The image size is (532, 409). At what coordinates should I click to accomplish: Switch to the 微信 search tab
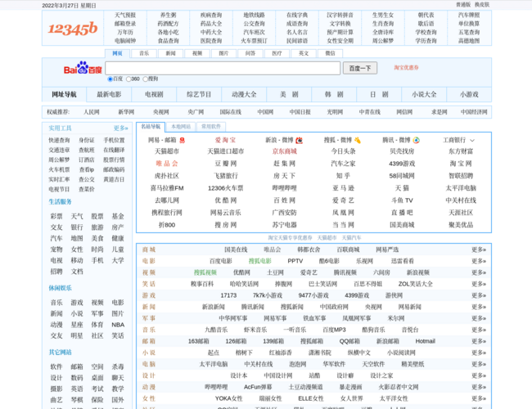point(330,54)
